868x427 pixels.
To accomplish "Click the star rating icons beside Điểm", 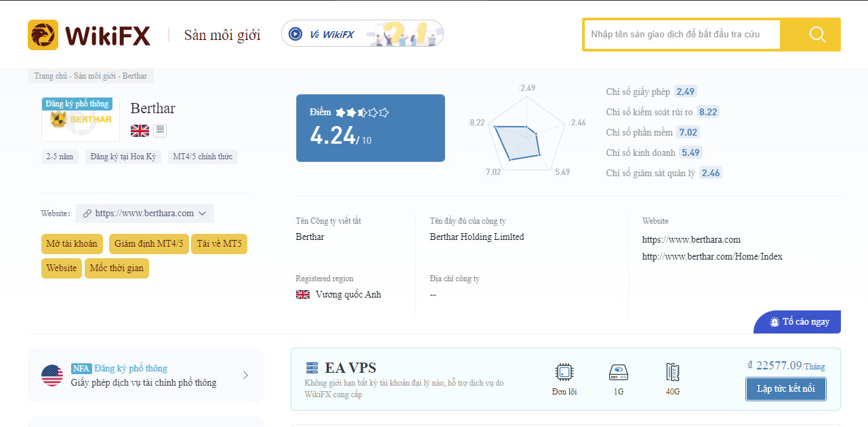I will (x=363, y=113).
